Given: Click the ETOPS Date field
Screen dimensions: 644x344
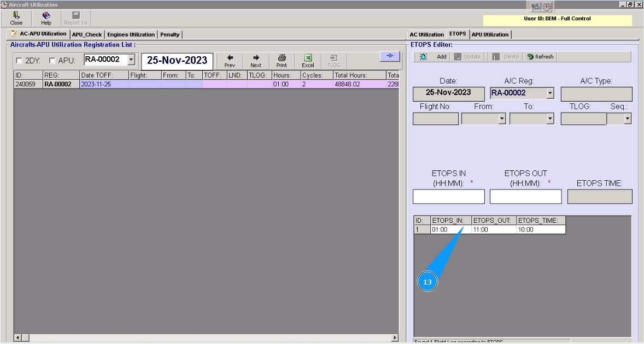Looking at the screenshot, I should point(448,93).
